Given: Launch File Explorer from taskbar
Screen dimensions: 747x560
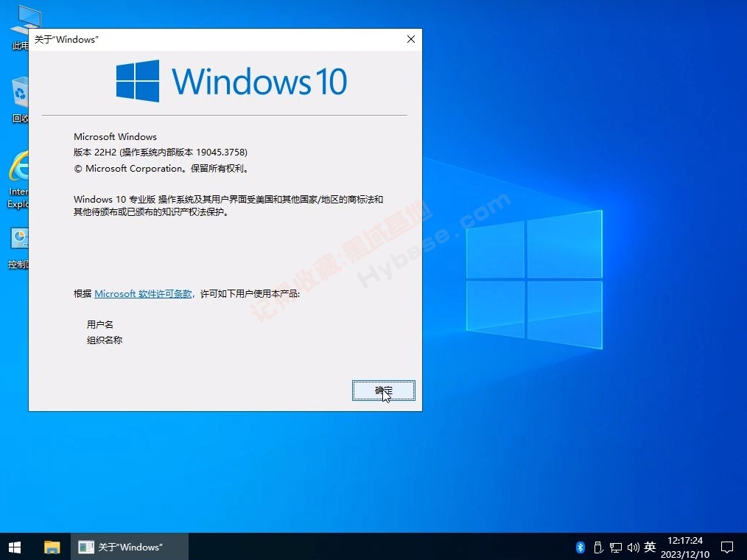Looking at the screenshot, I should click(x=52, y=547).
